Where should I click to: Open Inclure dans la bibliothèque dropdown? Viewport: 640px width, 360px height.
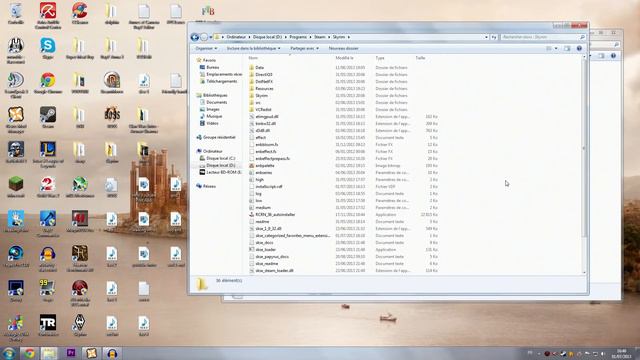[x=253, y=49]
